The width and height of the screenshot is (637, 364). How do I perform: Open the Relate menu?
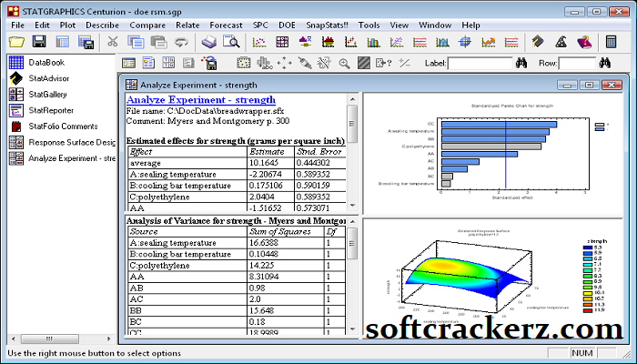[187, 25]
